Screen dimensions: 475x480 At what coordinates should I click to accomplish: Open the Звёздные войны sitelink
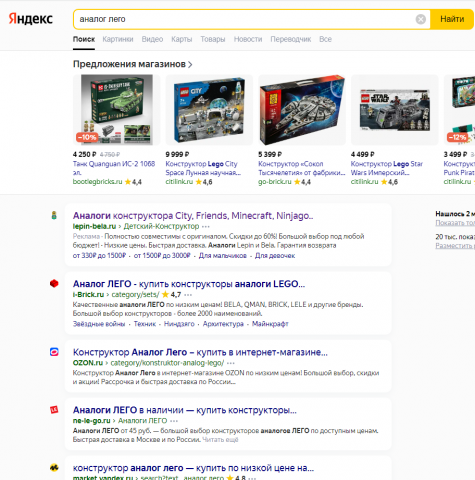coord(99,324)
